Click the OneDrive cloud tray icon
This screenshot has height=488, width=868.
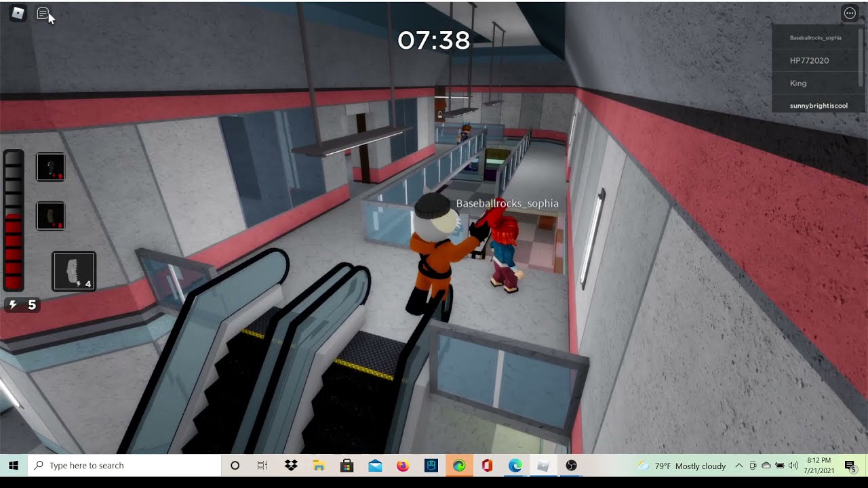coord(766,466)
